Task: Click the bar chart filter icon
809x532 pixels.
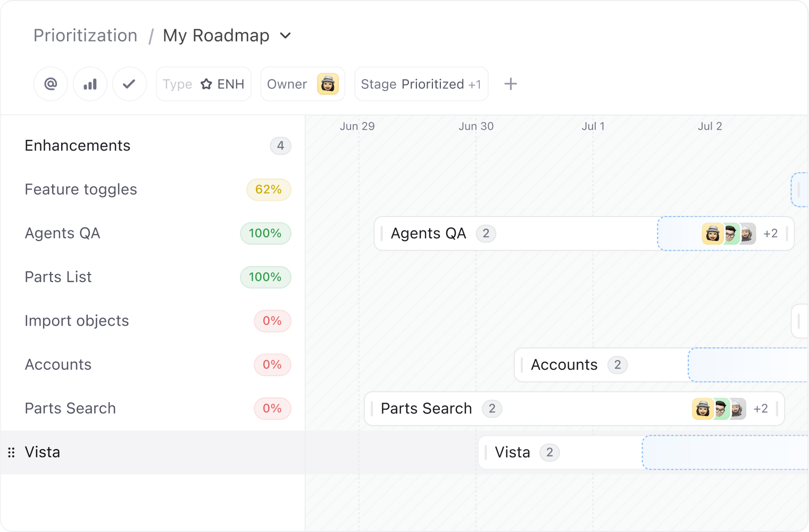Action: point(90,84)
